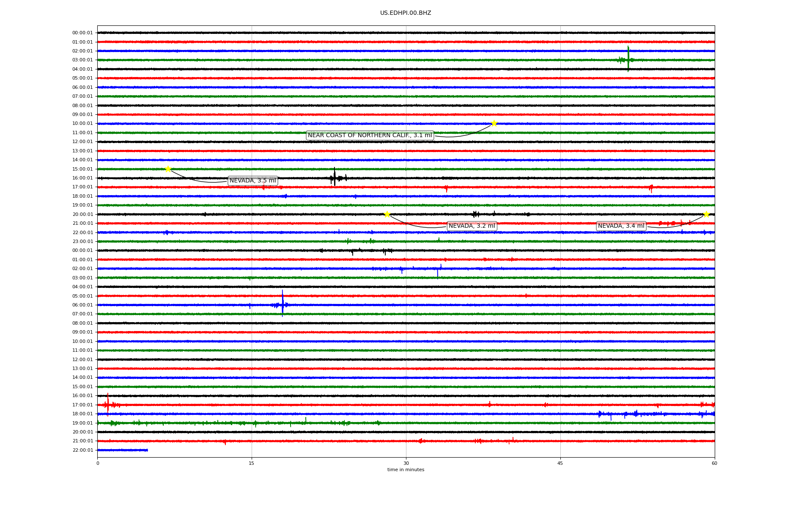Image resolution: width=812 pixels, height=508 pixels.
Task: Click the US.EDHPI.00.BHZ plot title
Action: [x=405, y=13]
